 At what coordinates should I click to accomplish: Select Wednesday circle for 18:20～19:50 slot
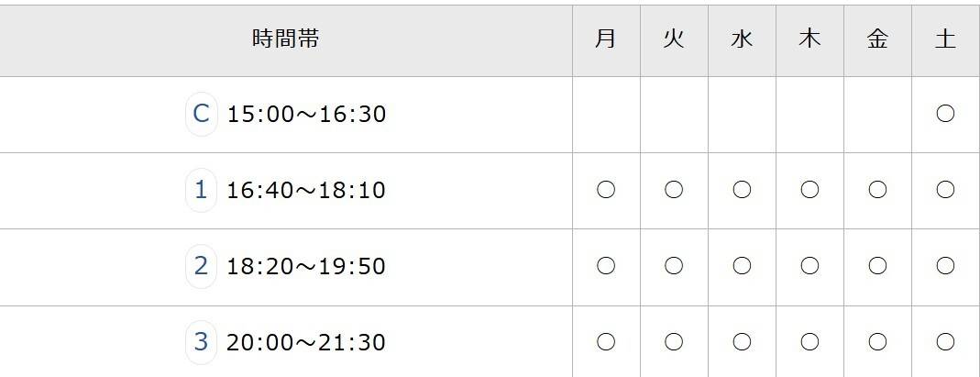click(x=742, y=266)
